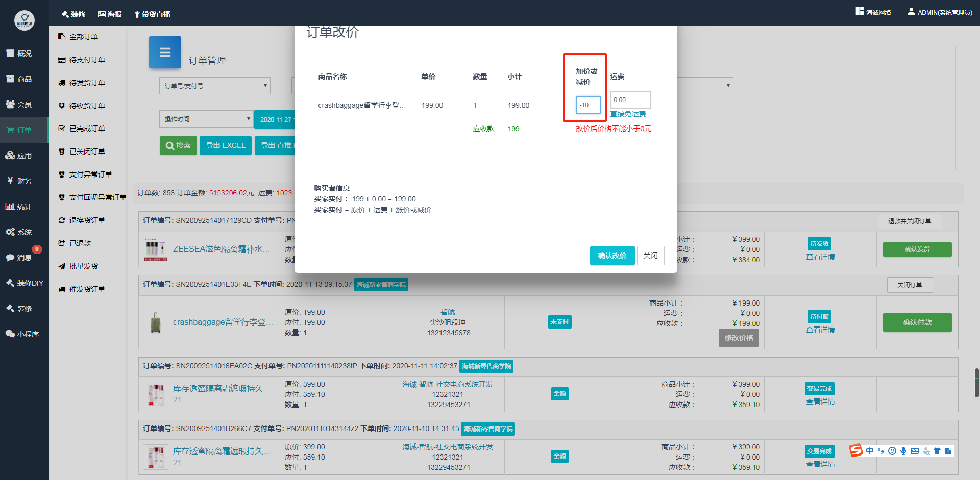Click the page vertical scrollbar thumb
The height and width of the screenshot is (480, 980).
click(976, 383)
